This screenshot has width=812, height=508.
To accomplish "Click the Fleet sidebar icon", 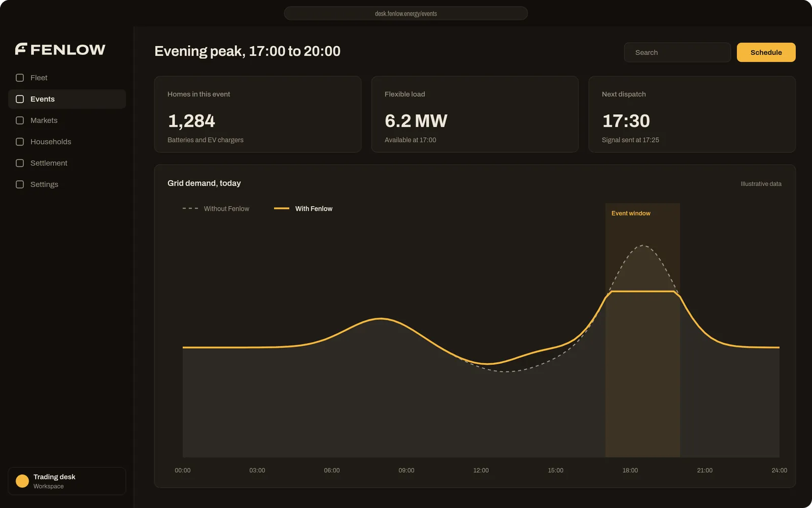I will click(x=20, y=78).
